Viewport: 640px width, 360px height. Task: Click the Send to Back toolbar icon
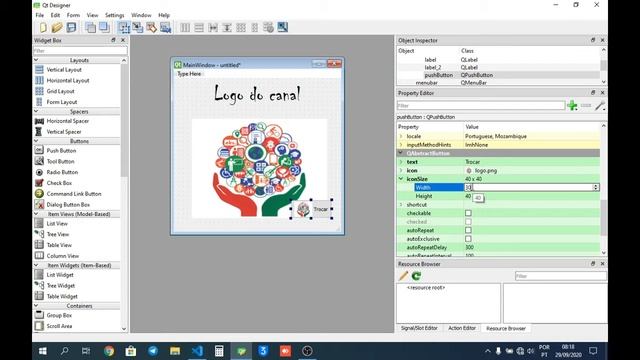90,27
